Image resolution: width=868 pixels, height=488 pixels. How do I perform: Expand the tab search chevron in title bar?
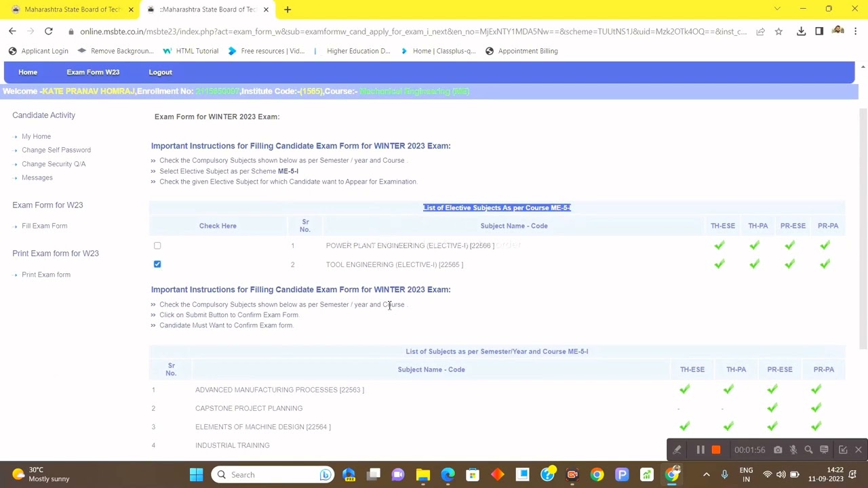point(777,9)
